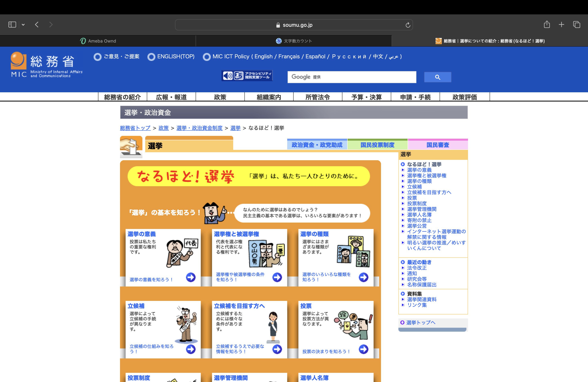Click the 選挙・政治資金制度 breadcrumb link
Viewport: 588px width, 382px height.
[x=199, y=128]
